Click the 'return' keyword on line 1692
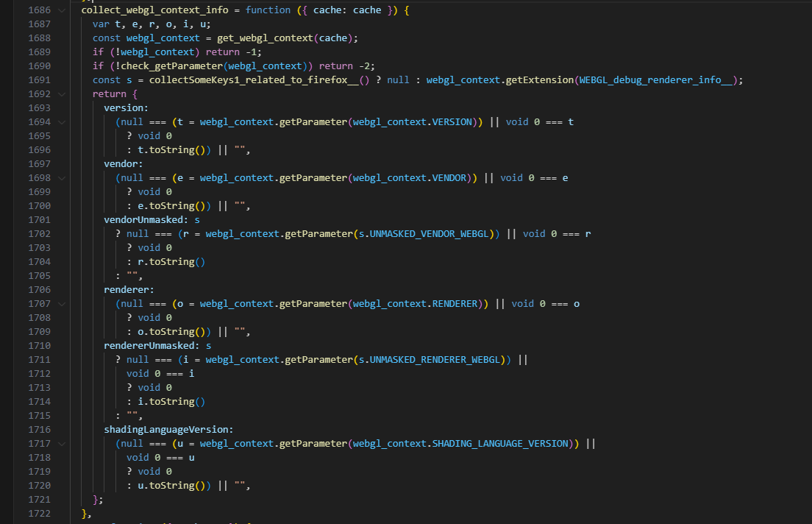 tap(110, 94)
